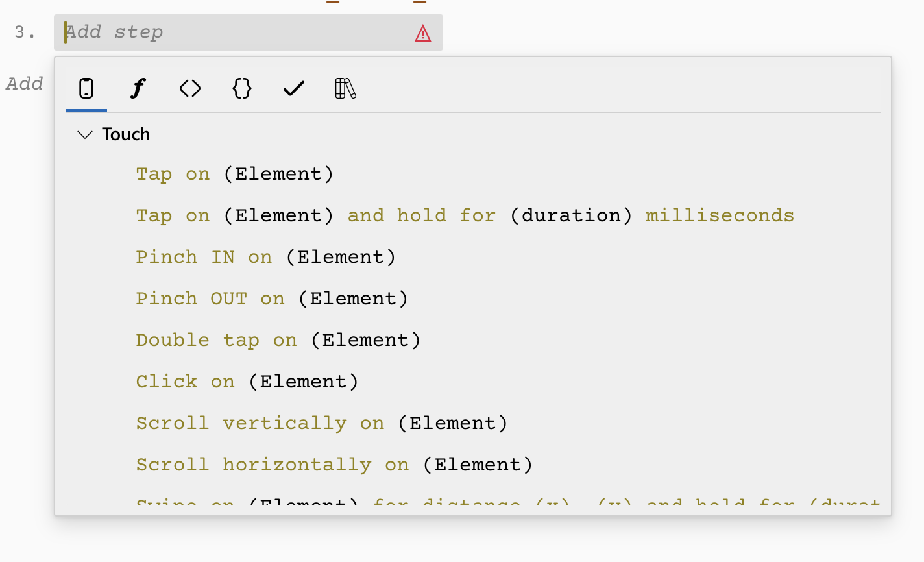Select the mobile device actions tab
924x562 pixels.
click(86, 88)
